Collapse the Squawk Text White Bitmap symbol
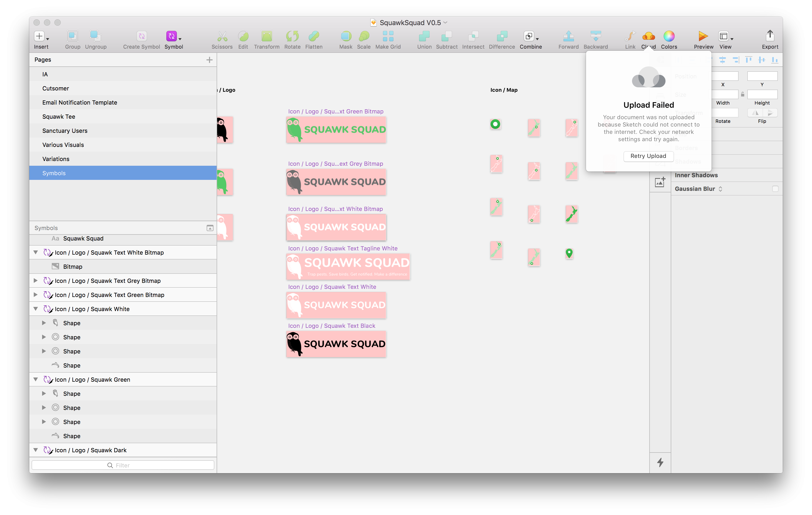The width and height of the screenshot is (812, 515). [35, 253]
